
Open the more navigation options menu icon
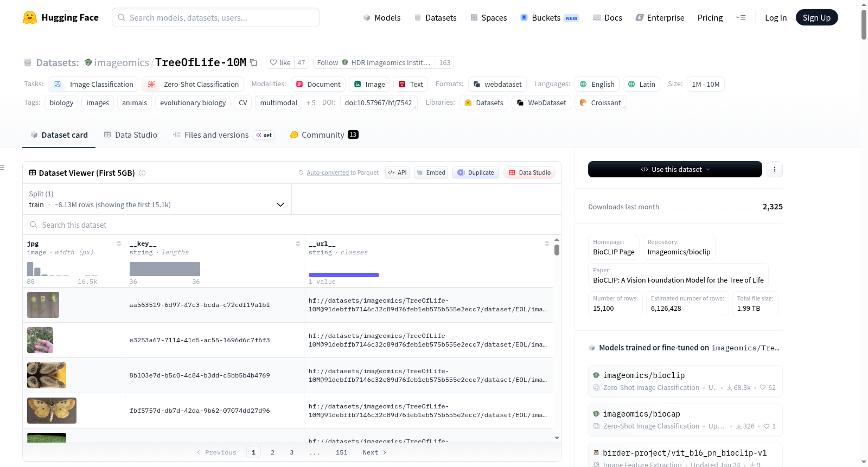(x=741, y=17)
